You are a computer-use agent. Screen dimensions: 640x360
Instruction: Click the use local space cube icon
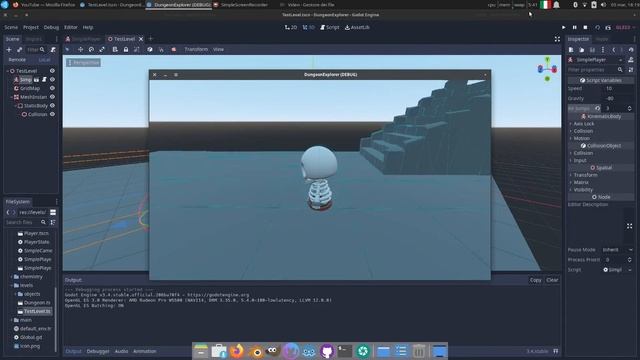(150, 49)
